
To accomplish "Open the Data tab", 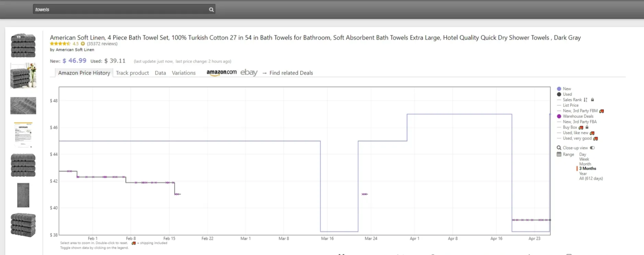I will click(160, 73).
